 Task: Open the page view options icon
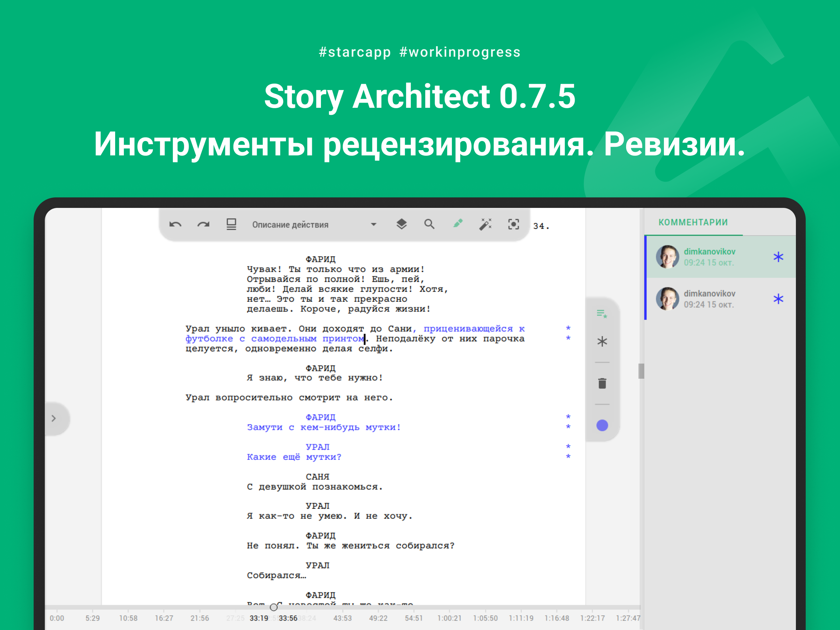[231, 224]
